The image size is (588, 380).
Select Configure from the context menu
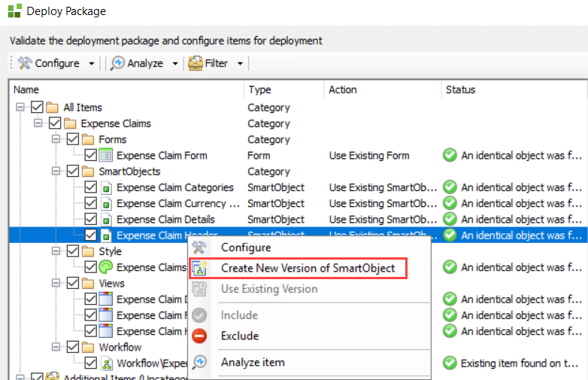click(246, 248)
